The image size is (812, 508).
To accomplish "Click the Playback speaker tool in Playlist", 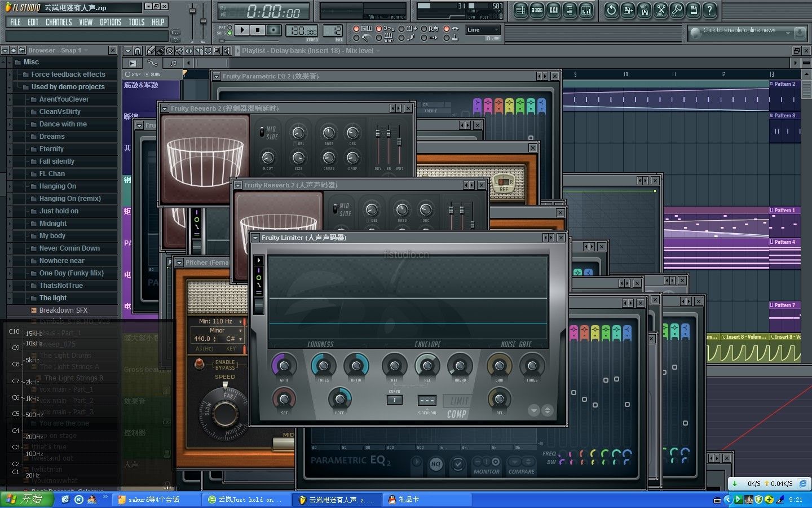I will tap(227, 51).
